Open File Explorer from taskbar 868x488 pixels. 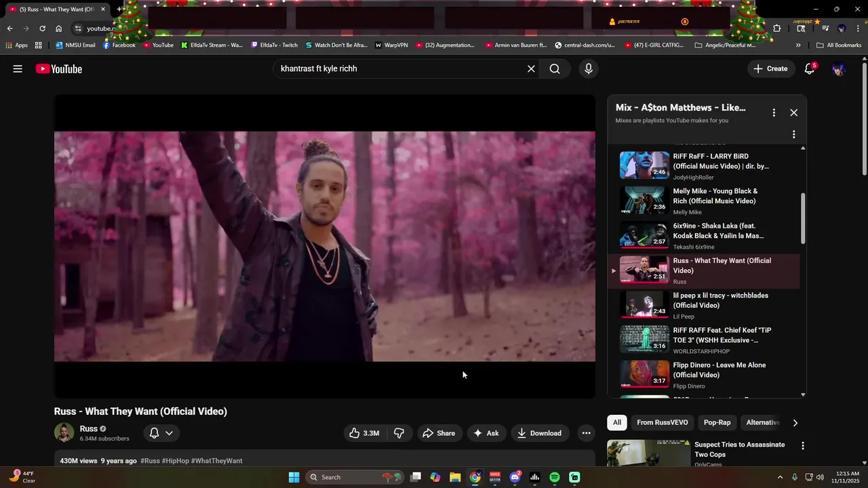click(455, 477)
